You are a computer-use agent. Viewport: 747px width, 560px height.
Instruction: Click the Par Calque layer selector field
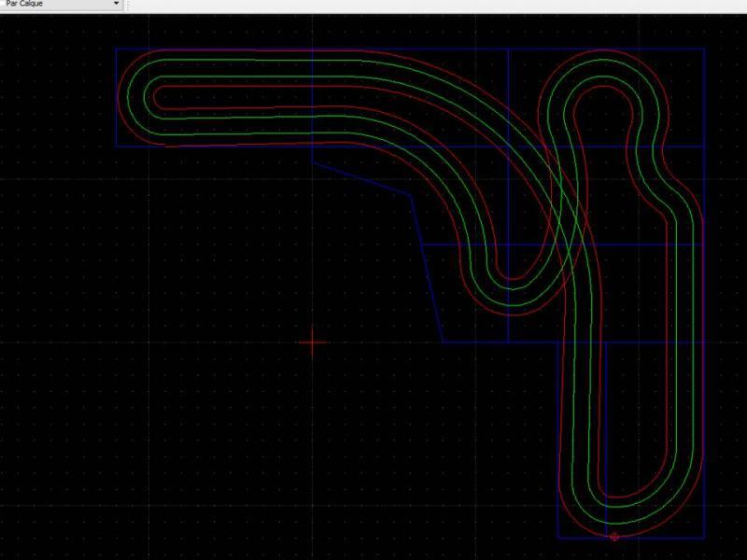point(56,5)
